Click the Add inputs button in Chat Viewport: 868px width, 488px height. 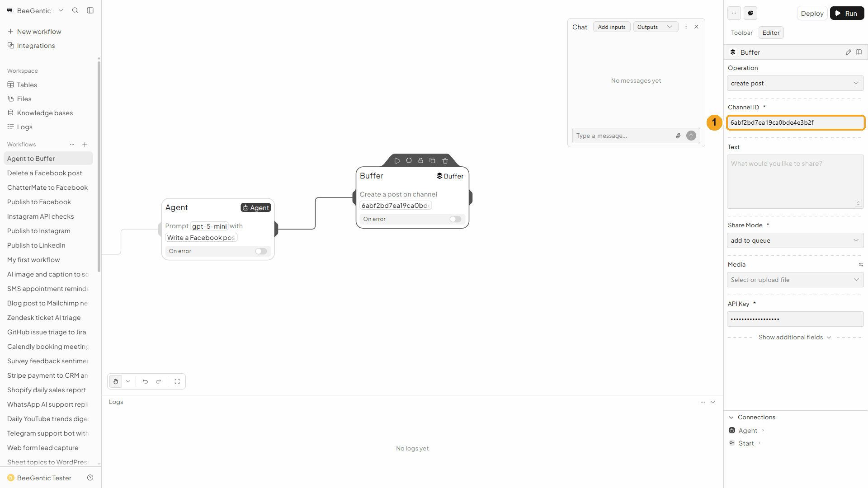point(612,27)
